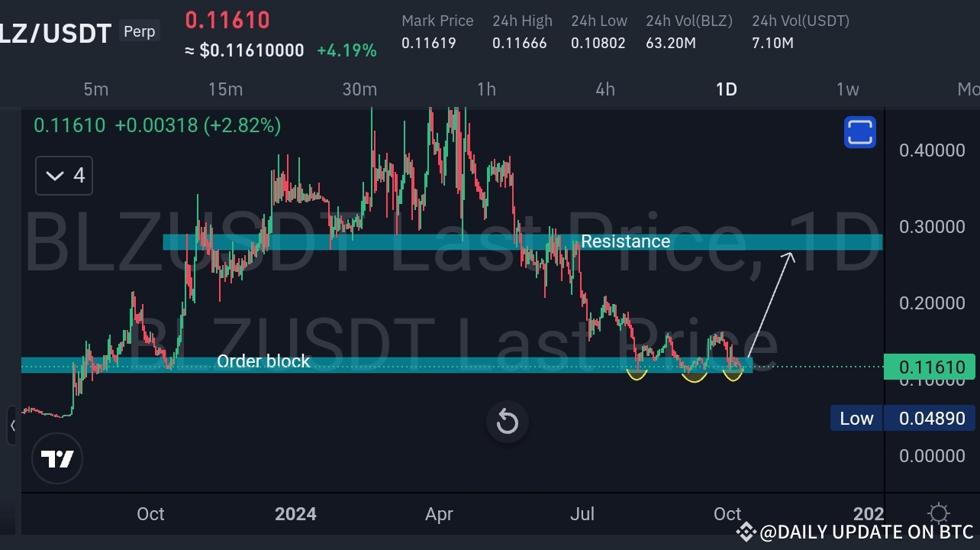The height and width of the screenshot is (550, 980).
Task: Select the 1h timeframe
Action: point(486,89)
